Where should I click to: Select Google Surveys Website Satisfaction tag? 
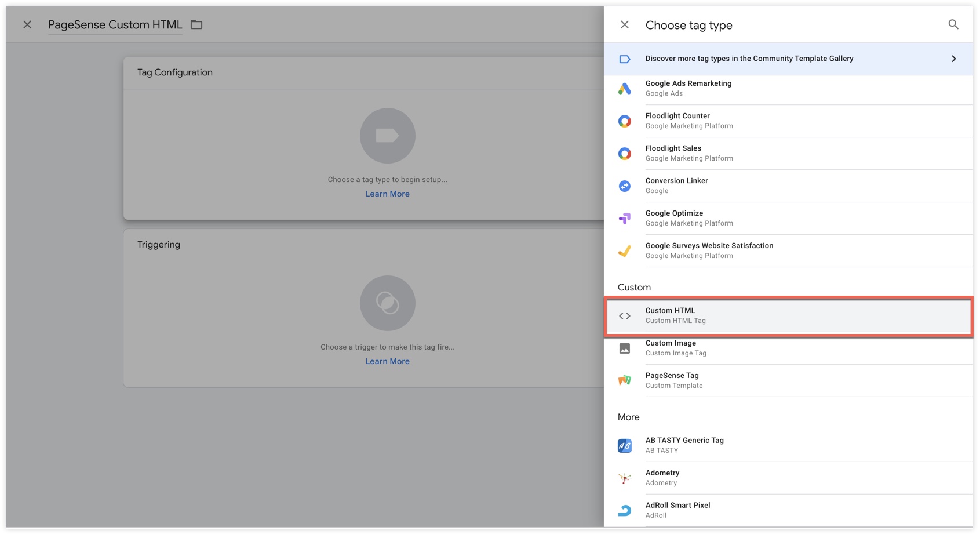click(x=709, y=250)
